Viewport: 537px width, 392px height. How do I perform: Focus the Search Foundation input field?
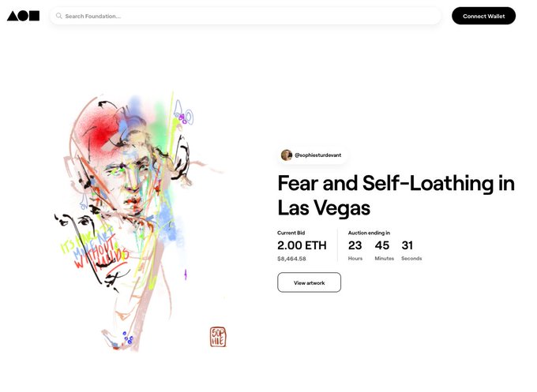pos(246,16)
